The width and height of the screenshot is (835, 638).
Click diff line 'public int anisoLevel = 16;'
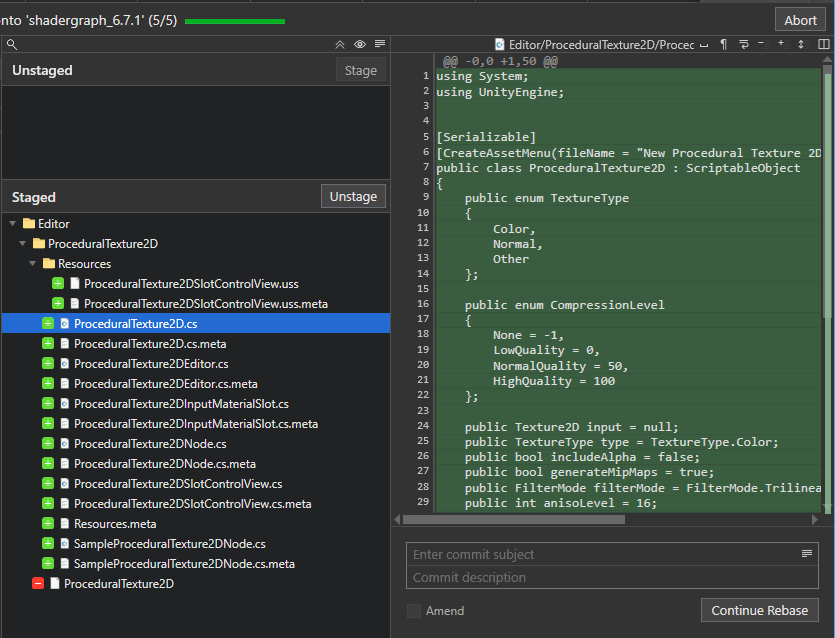pos(561,503)
